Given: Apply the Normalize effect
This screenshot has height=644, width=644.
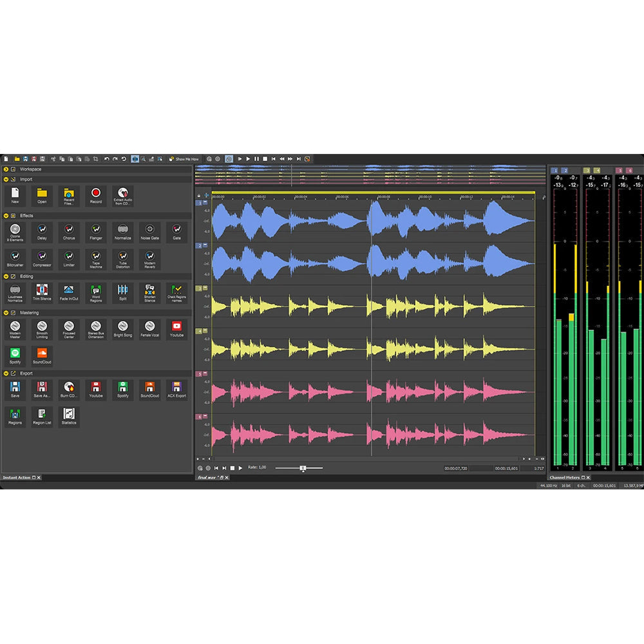Looking at the screenshot, I should coord(122,232).
